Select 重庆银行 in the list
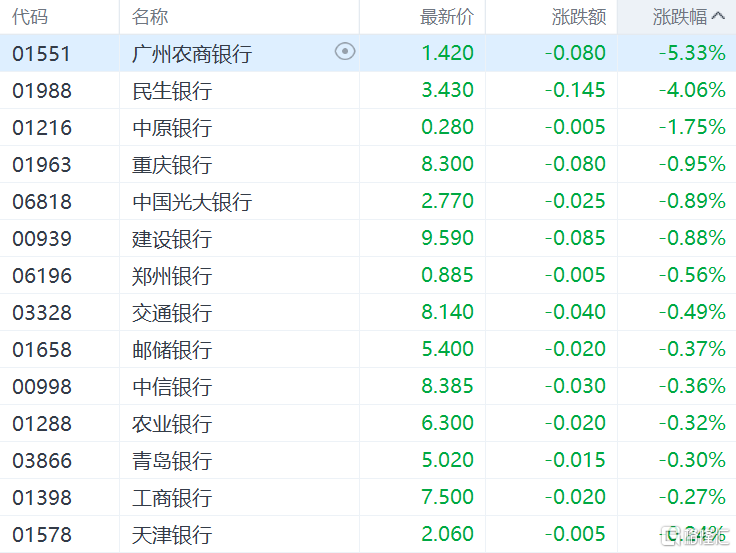Image resolution: width=736 pixels, height=553 pixels. point(368,164)
